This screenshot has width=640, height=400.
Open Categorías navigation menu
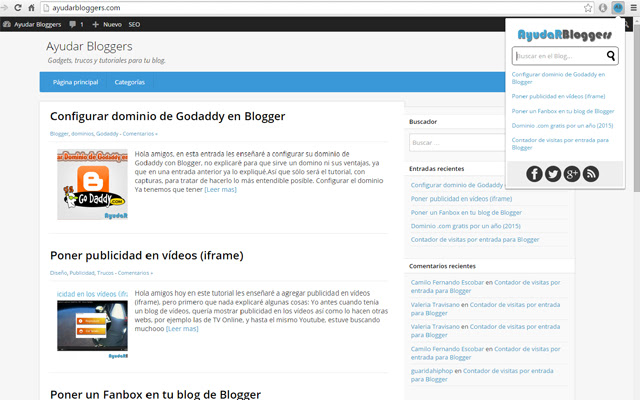pos(129,82)
